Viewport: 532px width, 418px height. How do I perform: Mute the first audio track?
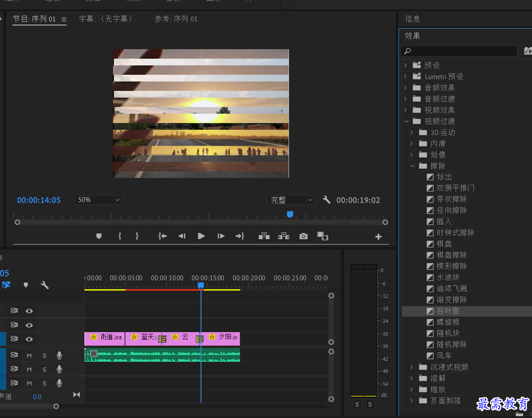coord(29,355)
